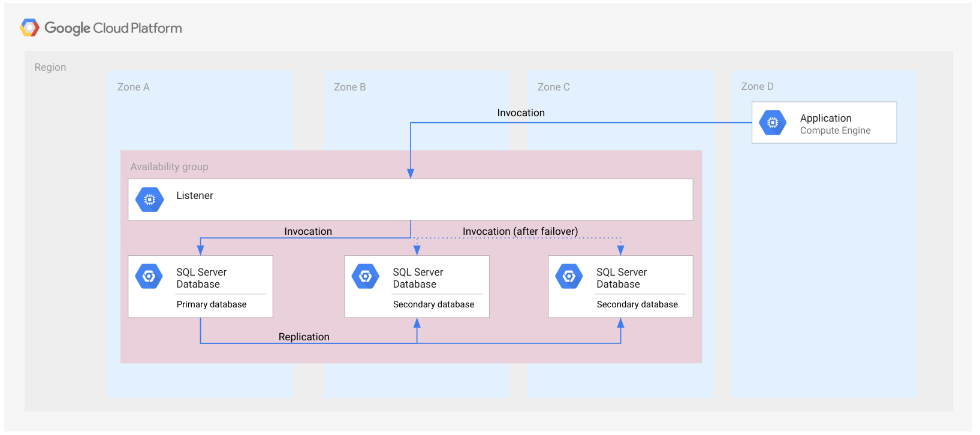Select the Zone B label
The height and width of the screenshot is (435, 980).
pos(349,87)
